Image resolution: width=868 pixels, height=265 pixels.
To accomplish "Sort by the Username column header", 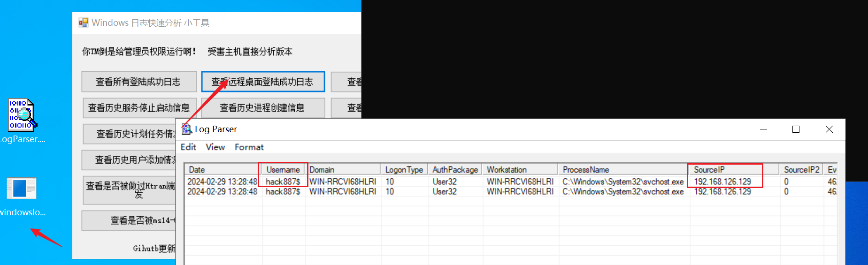I will [x=283, y=169].
